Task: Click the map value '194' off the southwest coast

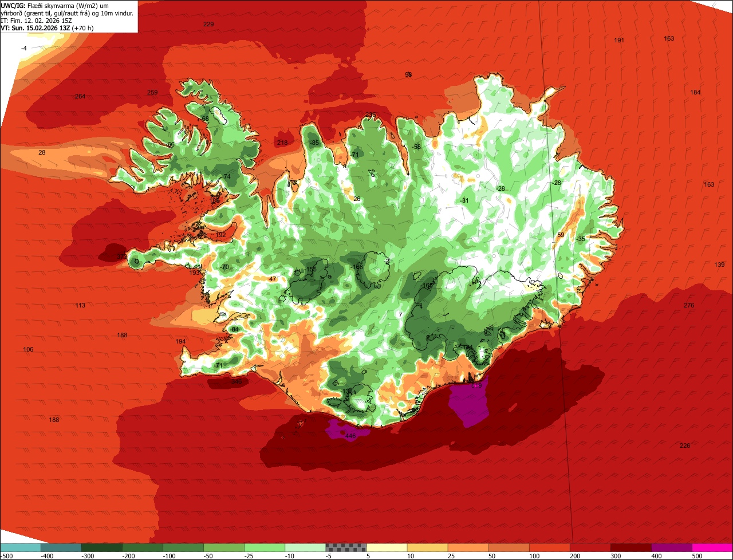Action: [x=180, y=341]
